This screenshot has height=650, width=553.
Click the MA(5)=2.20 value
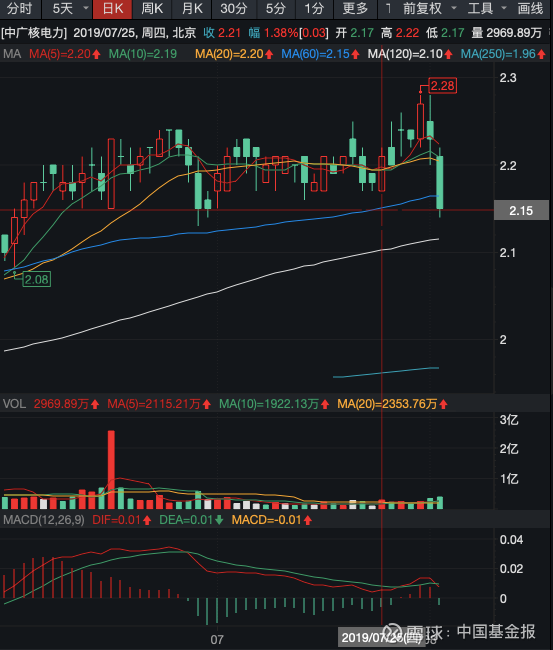click(x=65, y=54)
